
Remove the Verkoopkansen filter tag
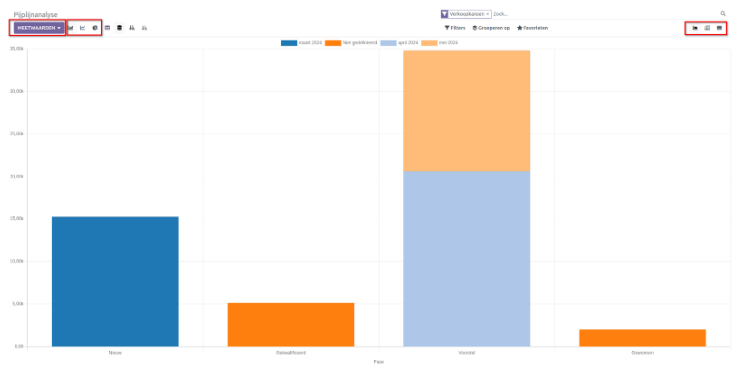click(488, 14)
